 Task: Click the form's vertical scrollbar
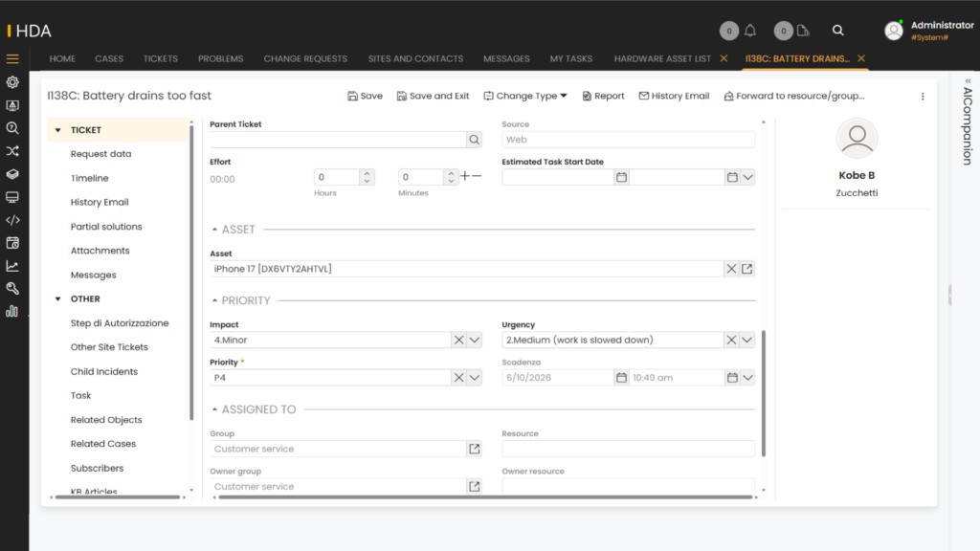pos(763,393)
